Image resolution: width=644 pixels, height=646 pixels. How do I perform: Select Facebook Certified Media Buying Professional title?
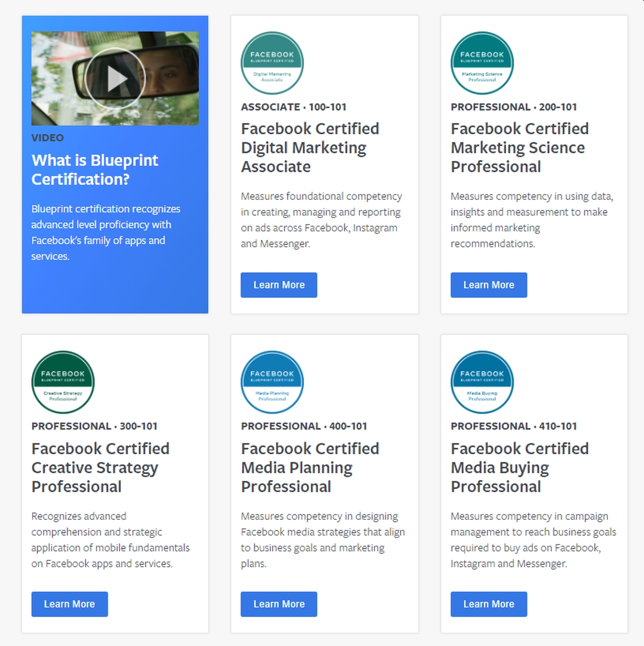tap(520, 467)
